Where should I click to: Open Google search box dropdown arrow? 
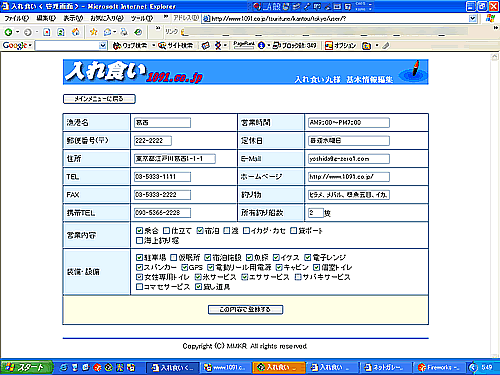tap(103, 45)
